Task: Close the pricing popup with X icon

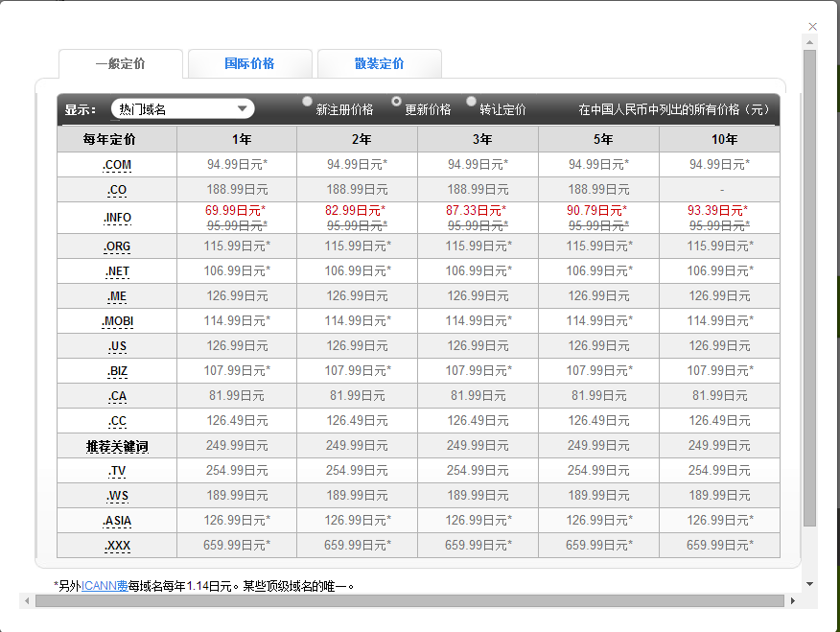Action: (812, 27)
